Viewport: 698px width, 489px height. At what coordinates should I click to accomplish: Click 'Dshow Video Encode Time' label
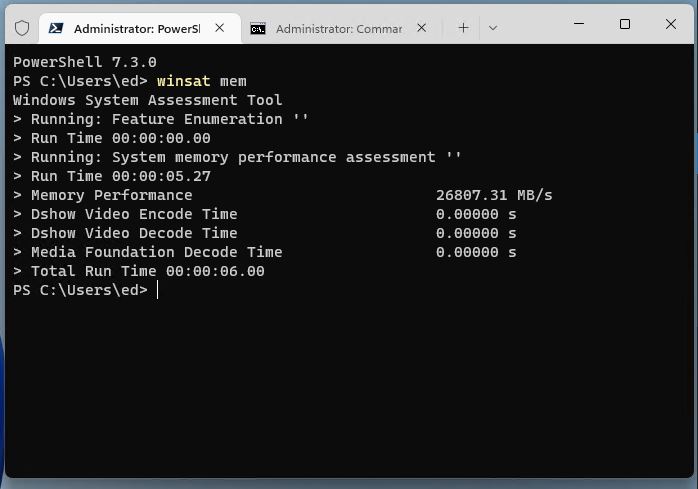click(134, 214)
